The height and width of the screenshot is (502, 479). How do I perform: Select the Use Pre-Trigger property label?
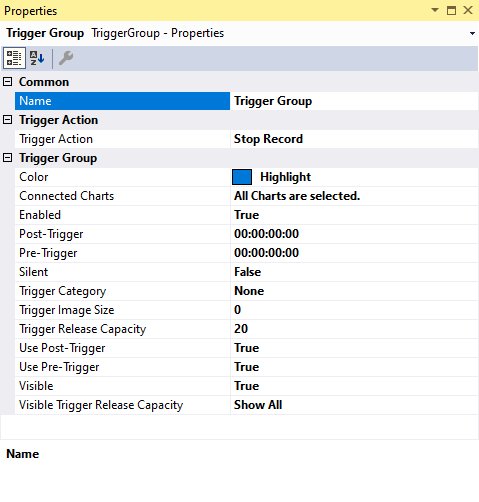[59, 367]
